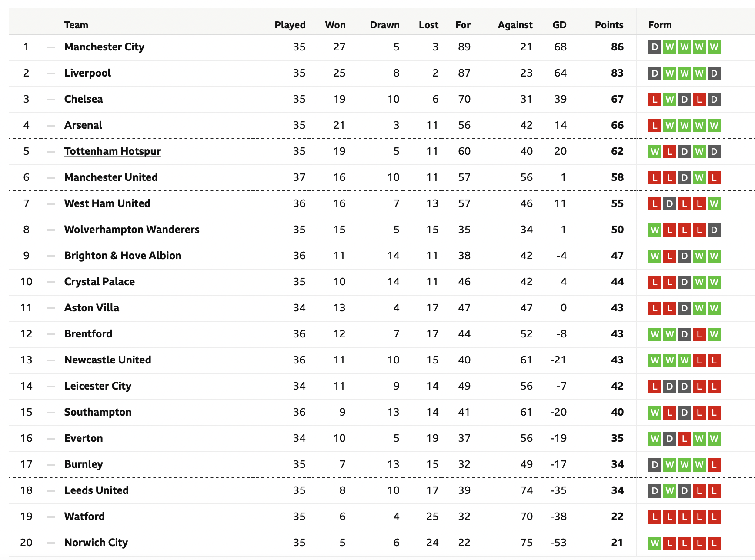The image size is (755, 560).
Task: Click Norwich City's green W form badge
Action: [x=655, y=543]
